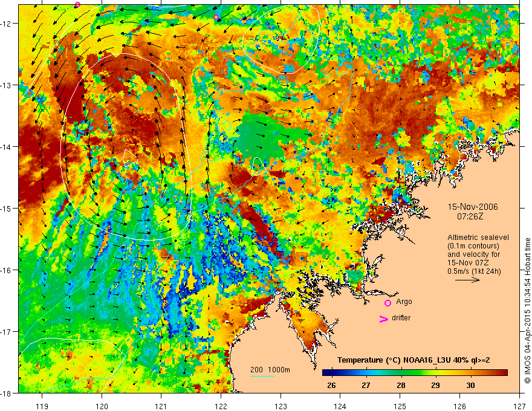
Task: Click longitude axis label 125
Action: coord(400,406)
